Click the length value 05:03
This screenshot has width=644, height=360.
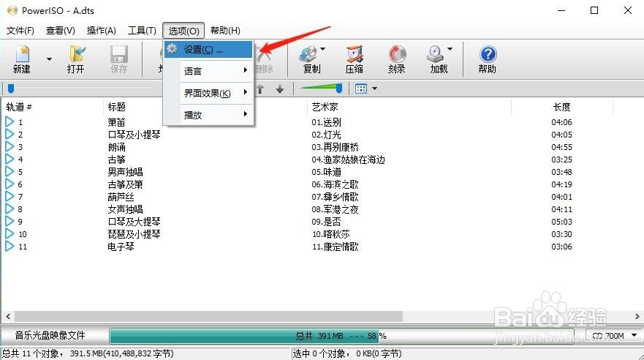coord(561,222)
